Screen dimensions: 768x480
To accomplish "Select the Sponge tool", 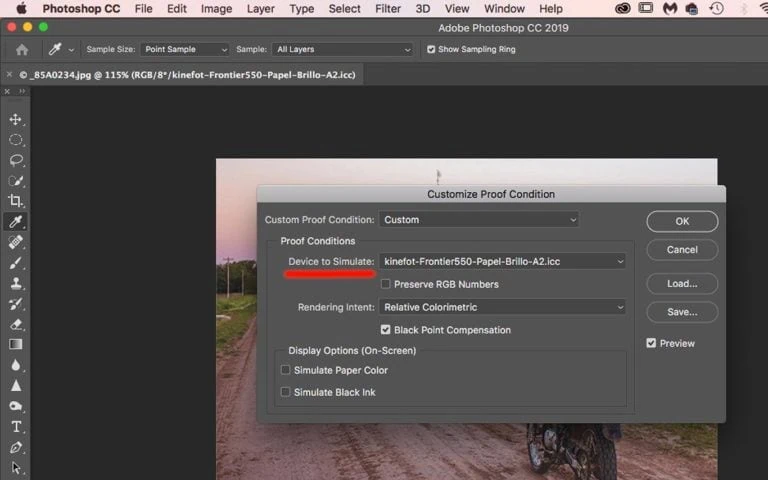I will click(x=15, y=406).
